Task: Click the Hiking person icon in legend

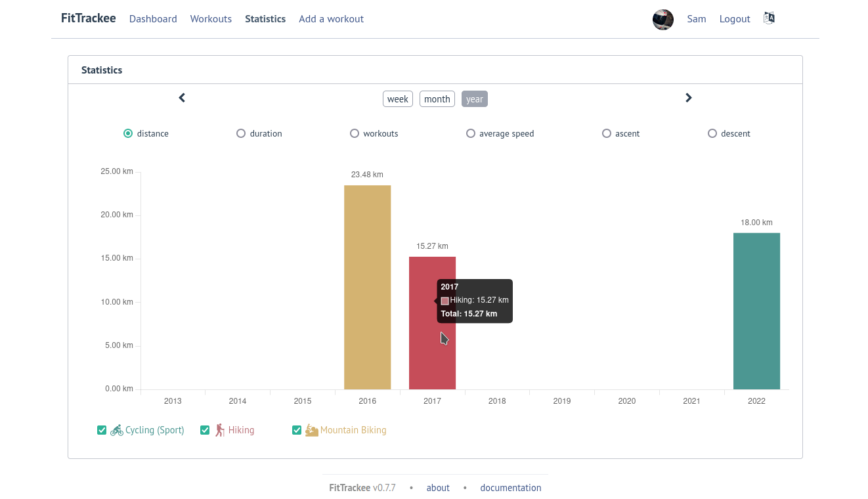Action: pyautogui.click(x=219, y=430)
